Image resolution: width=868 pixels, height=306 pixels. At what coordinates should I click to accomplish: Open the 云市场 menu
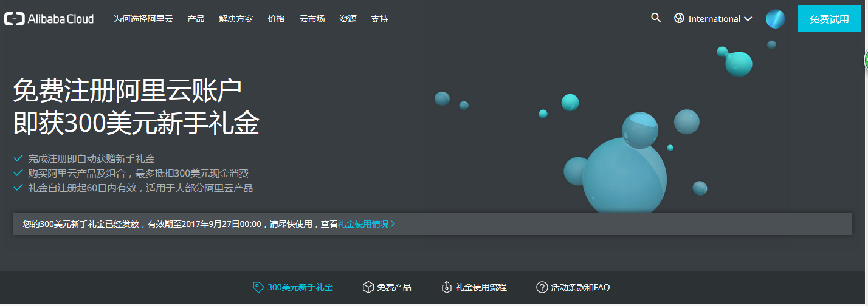(312, 19)
